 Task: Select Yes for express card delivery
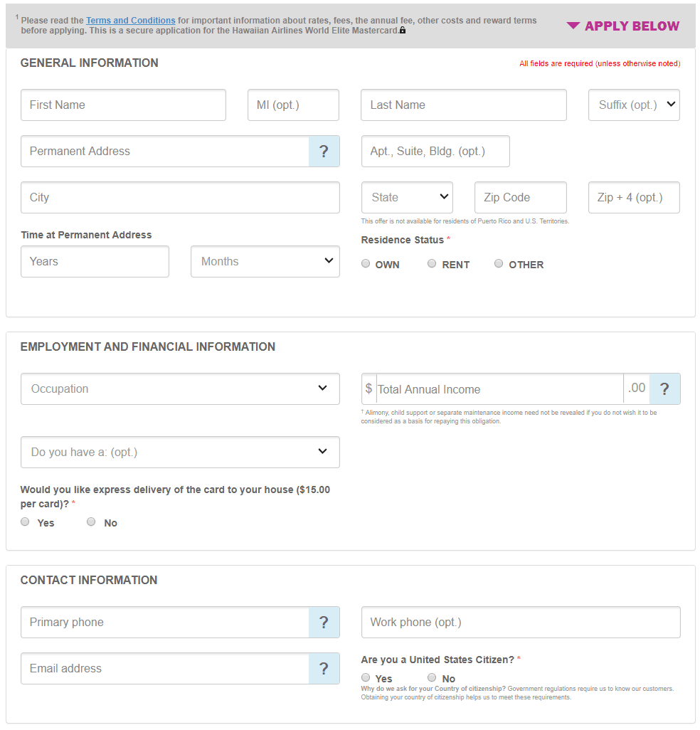click(26, 522)
